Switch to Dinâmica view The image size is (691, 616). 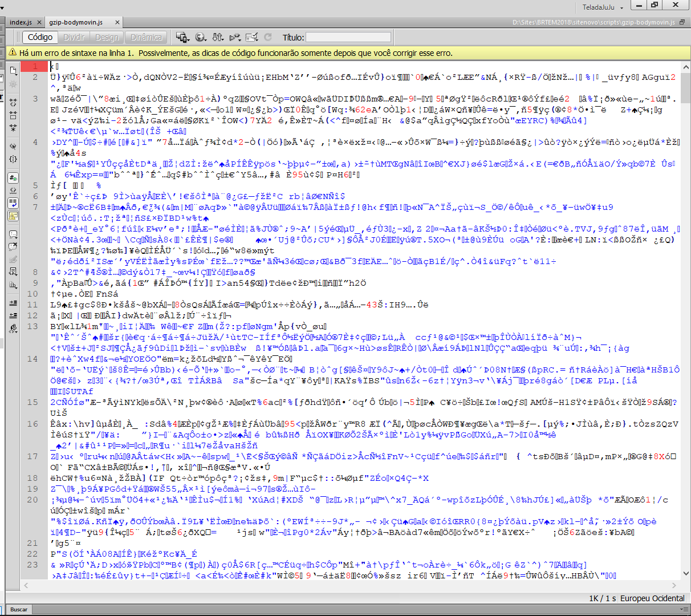point(146,37)
